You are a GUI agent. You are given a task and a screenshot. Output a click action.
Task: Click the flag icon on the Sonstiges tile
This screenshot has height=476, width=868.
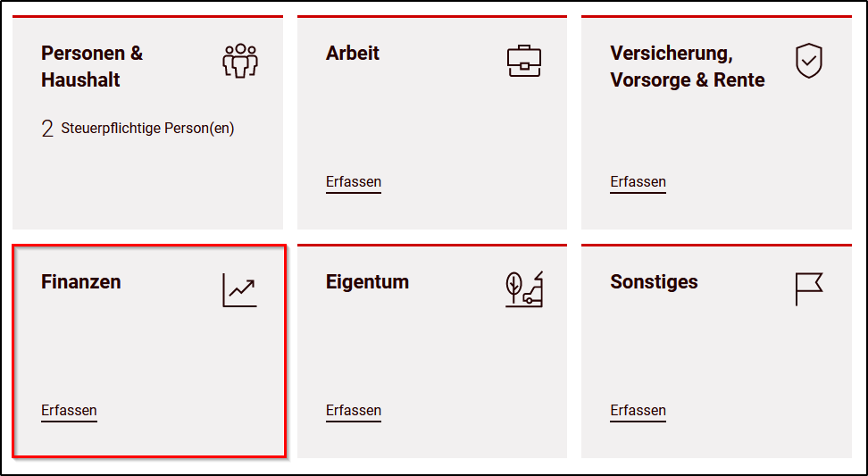(809, 289)
